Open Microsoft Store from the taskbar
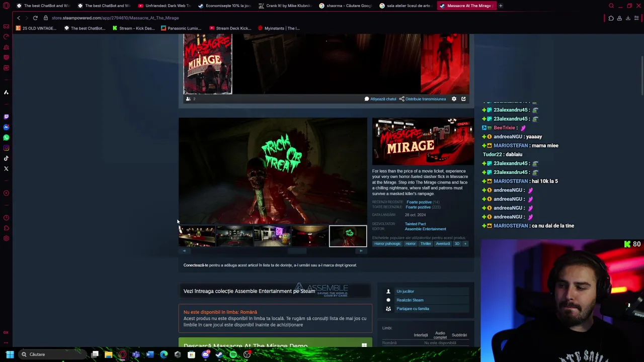 tap(191, 354)
